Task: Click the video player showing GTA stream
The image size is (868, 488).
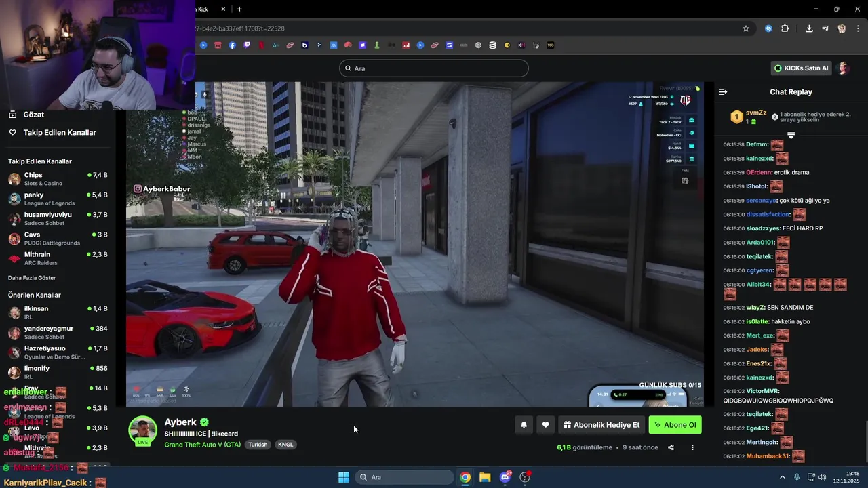Action: 415,244
